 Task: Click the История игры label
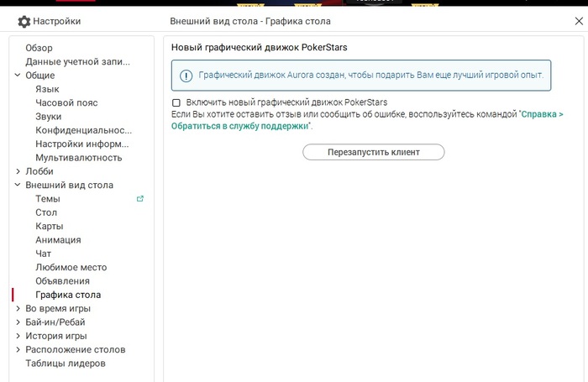pos(56,336)
